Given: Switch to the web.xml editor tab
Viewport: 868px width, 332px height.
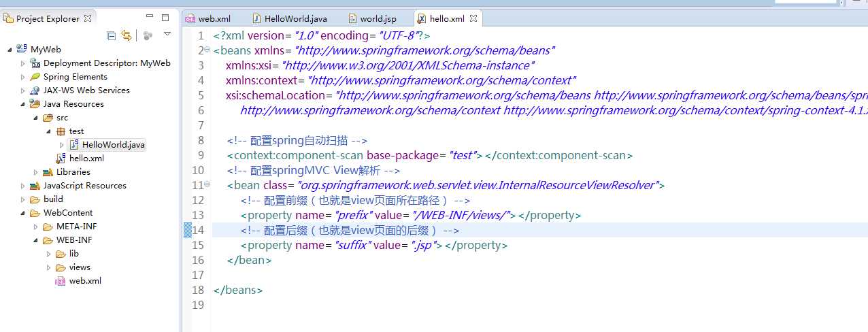Looking at the screenshot, I should (208, 18).
